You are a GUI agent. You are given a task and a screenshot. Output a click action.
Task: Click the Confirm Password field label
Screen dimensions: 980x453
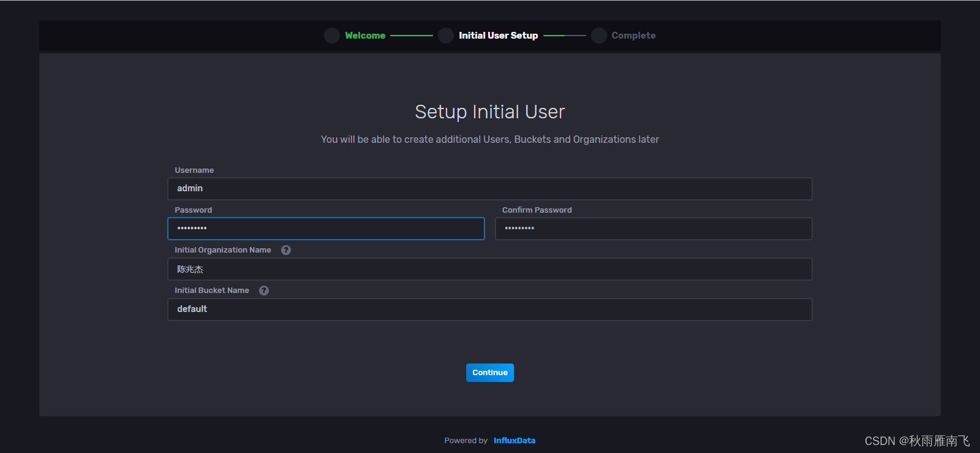tap(537, 210)
